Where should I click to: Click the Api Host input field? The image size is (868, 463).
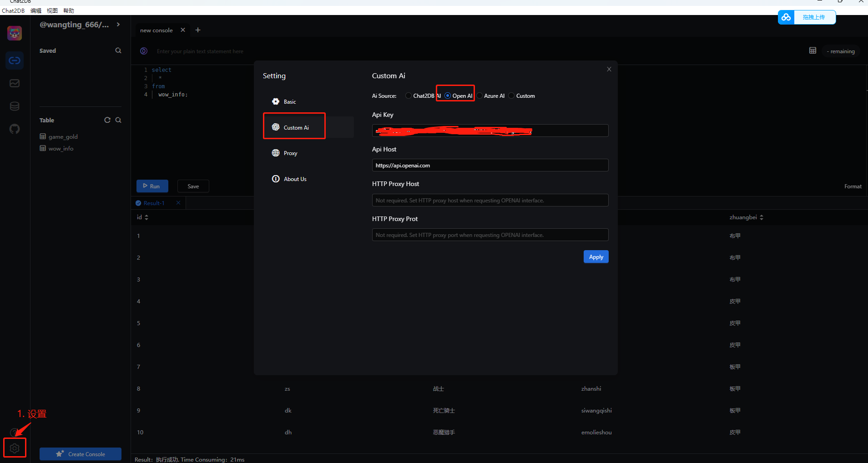click(x=490, y=165)
